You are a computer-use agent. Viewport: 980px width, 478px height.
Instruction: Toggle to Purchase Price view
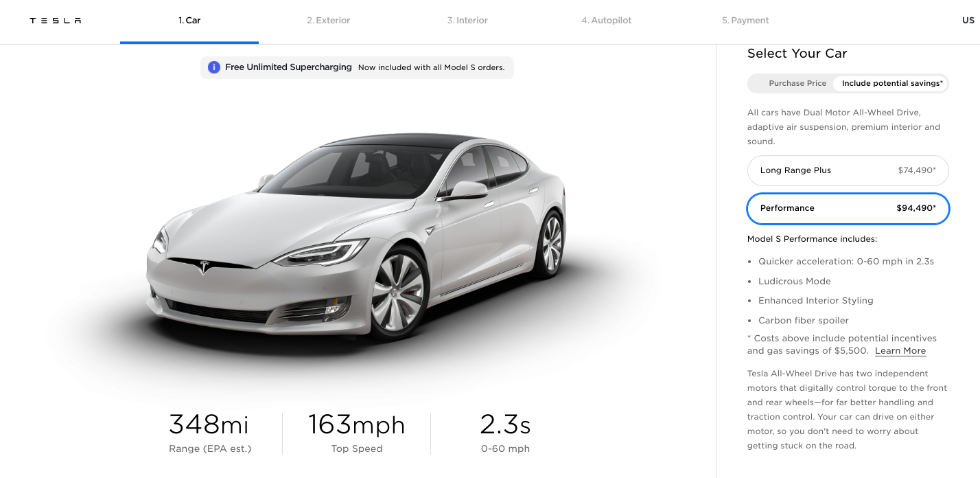pyautogui.click(x=797, y=83)
